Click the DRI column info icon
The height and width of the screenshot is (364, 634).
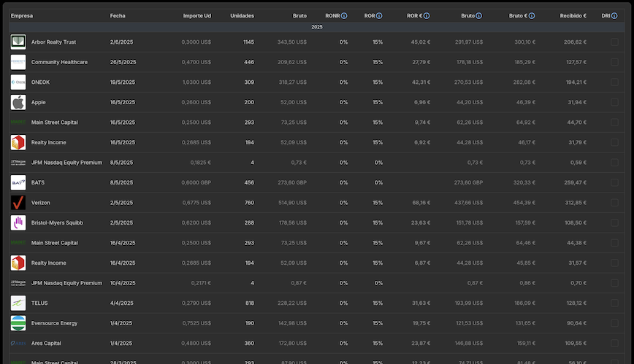tap(614, 16)
